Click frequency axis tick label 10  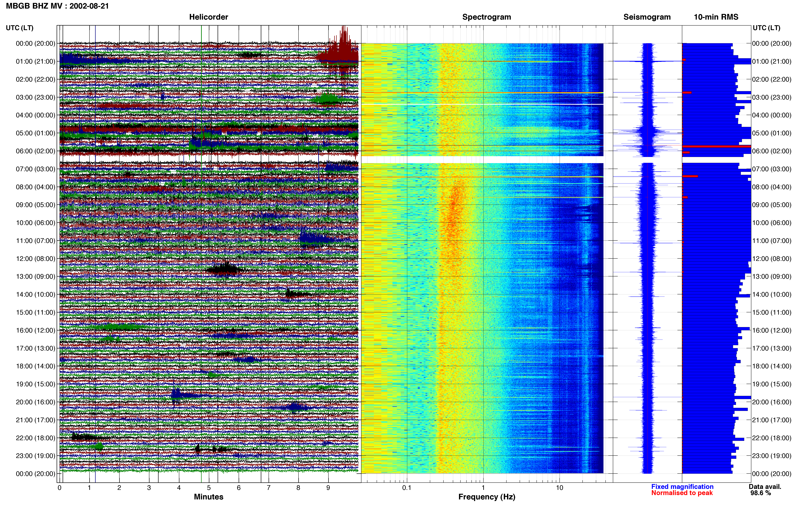559,487
